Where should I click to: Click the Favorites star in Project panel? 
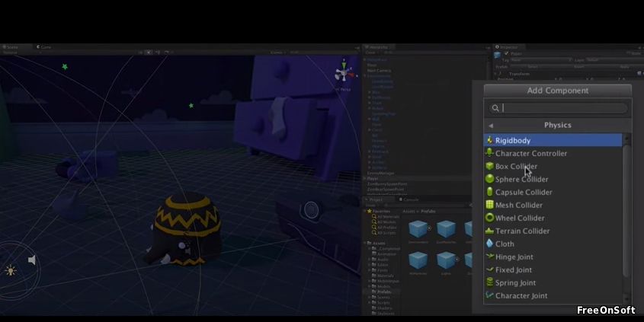click(x=369, y=211)
